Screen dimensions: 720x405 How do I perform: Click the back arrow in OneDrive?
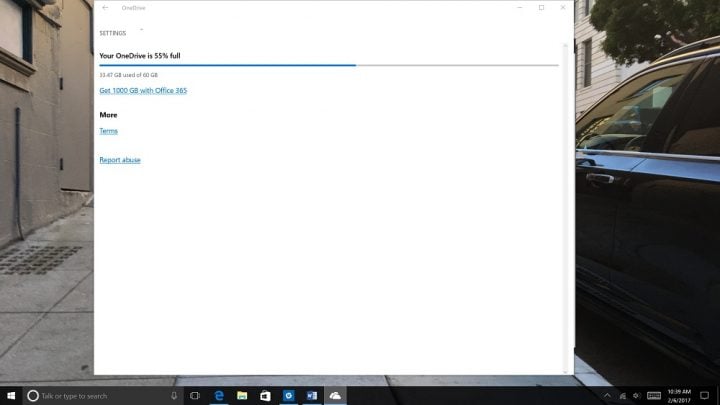[105, 7]
